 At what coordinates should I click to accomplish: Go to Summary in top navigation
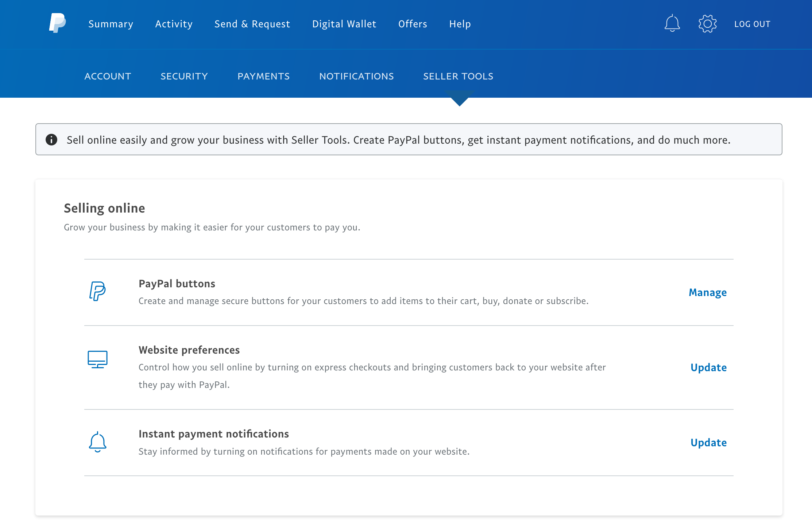(x=111, y=24)
